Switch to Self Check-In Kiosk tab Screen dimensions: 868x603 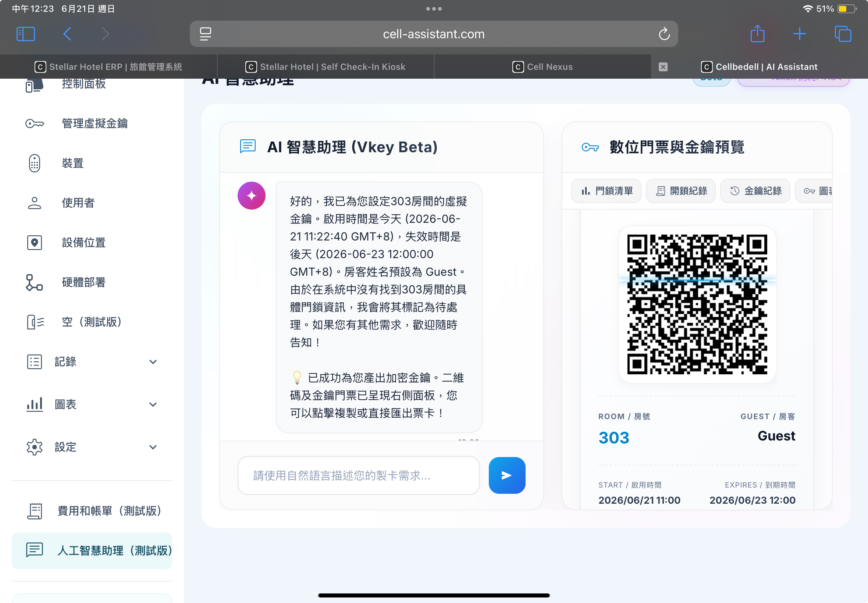pos(325,67)
